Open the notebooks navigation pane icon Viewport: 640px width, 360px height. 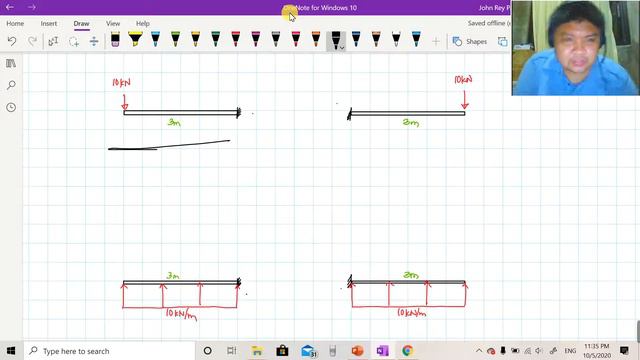(11, 63)
